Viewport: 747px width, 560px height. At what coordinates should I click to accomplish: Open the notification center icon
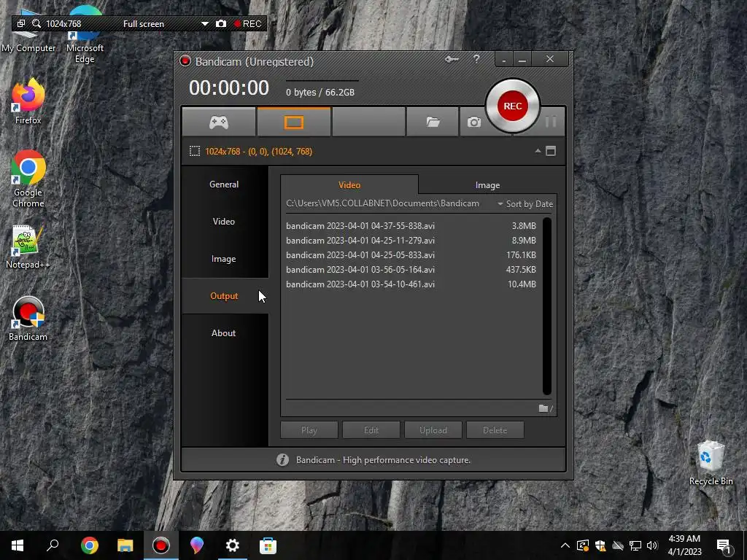724,546
